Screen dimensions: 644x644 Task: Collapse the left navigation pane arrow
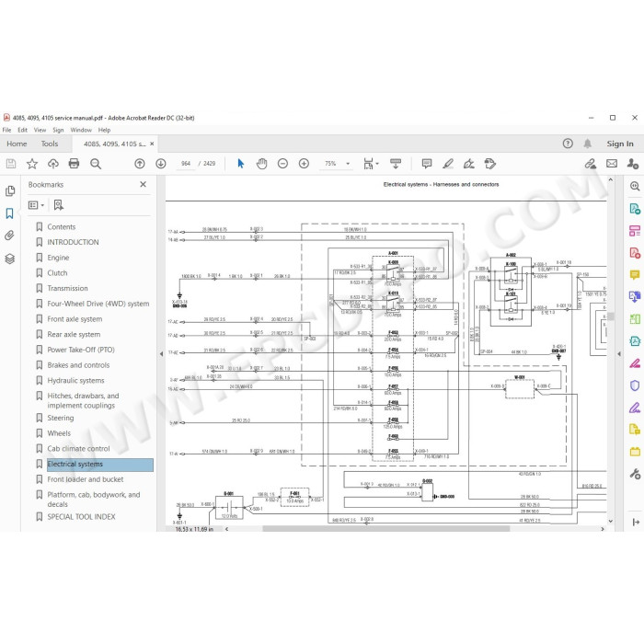pyautogui.click(x=161, y=353)
